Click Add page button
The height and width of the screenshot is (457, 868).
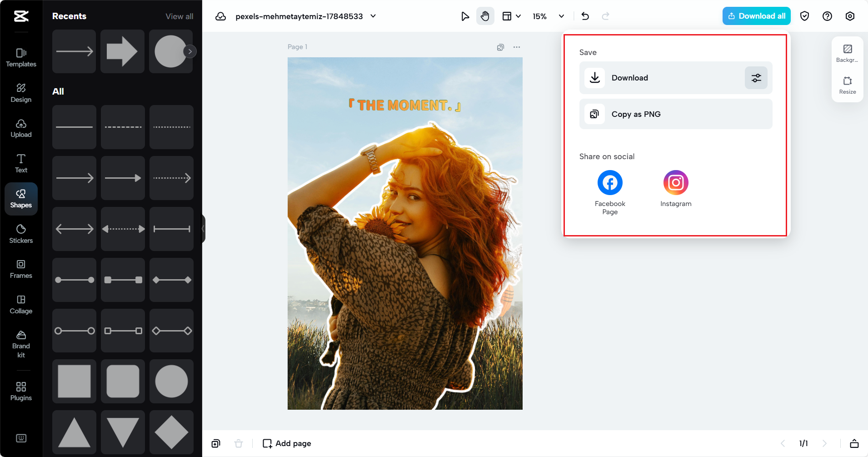pyautogui.click(x=287, y=443)
